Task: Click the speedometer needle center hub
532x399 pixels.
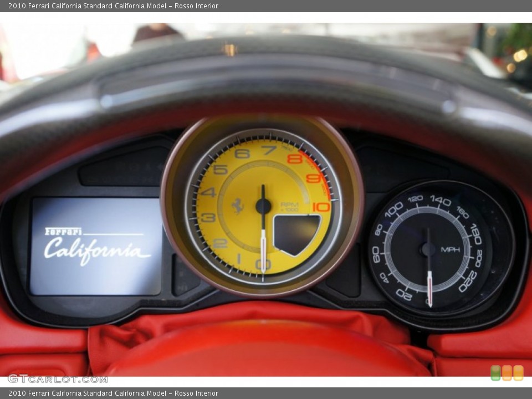Action: pos(428,249)
